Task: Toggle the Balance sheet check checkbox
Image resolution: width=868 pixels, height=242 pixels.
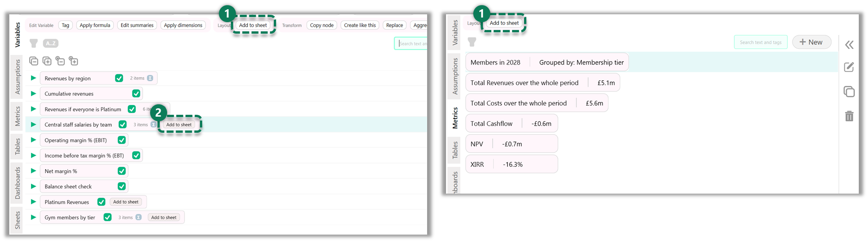Action: point(122,186)
